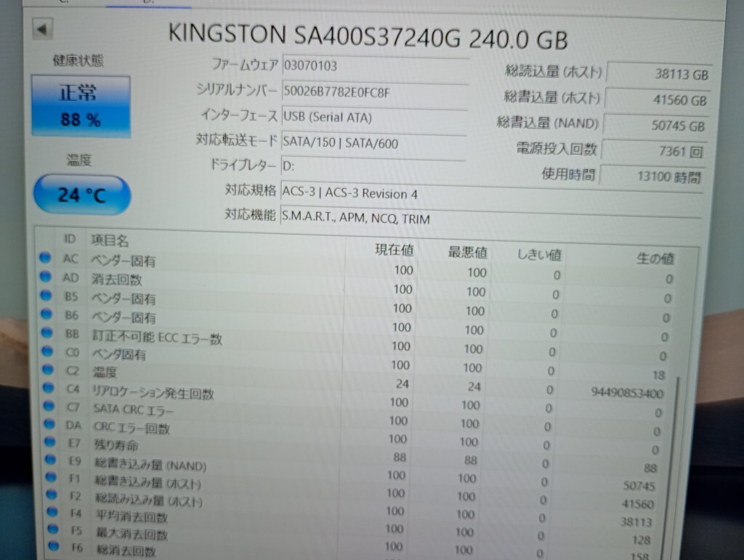Click the status circle for C2 温度

[48, 369]
